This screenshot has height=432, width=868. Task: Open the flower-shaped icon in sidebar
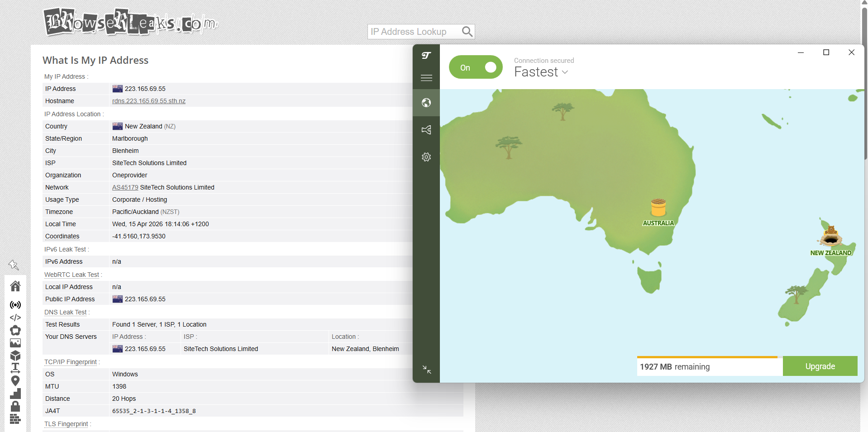point(15,330)
